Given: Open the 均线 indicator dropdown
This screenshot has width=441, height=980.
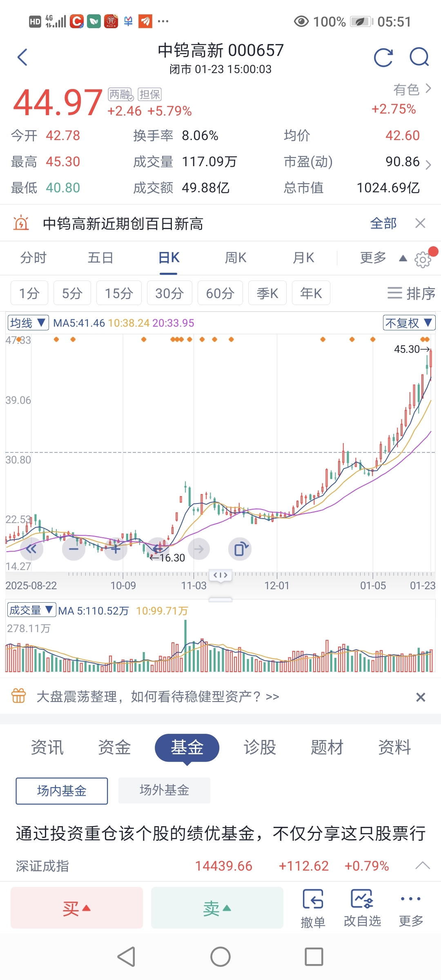Looking at the screenshot, I should (28, 323).
